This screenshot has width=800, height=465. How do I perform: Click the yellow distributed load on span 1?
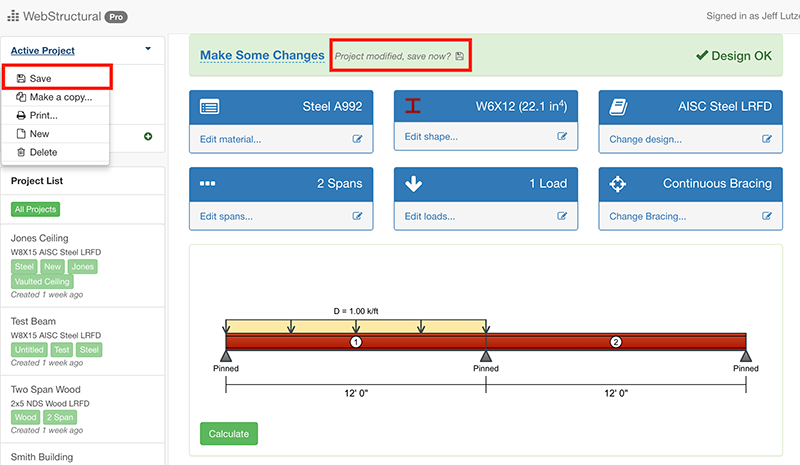coord(356,327)
